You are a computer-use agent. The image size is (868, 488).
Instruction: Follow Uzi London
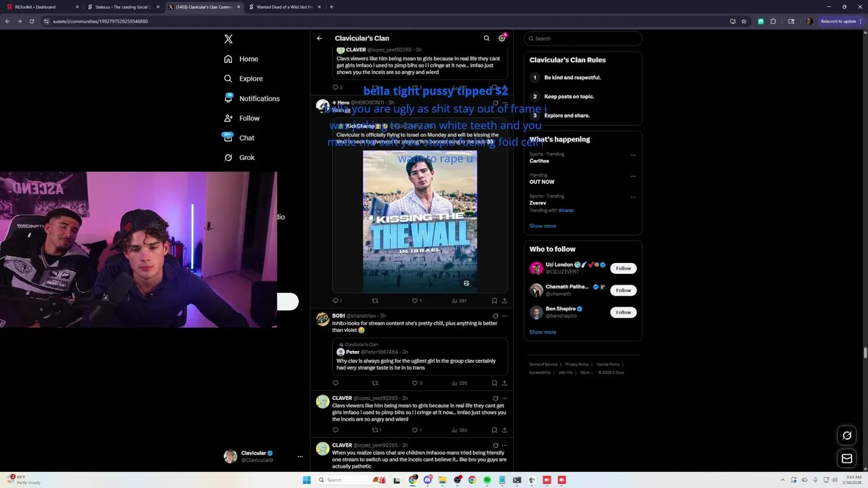click(623, 268)
